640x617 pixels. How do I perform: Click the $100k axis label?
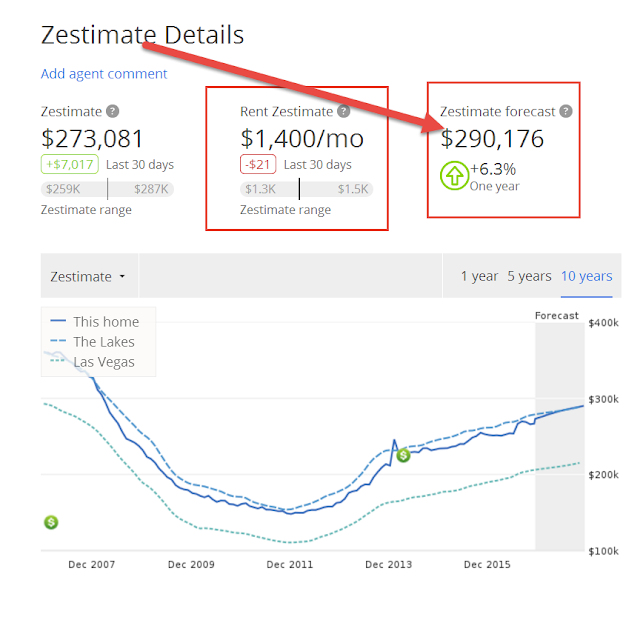[x=604, y=551]
